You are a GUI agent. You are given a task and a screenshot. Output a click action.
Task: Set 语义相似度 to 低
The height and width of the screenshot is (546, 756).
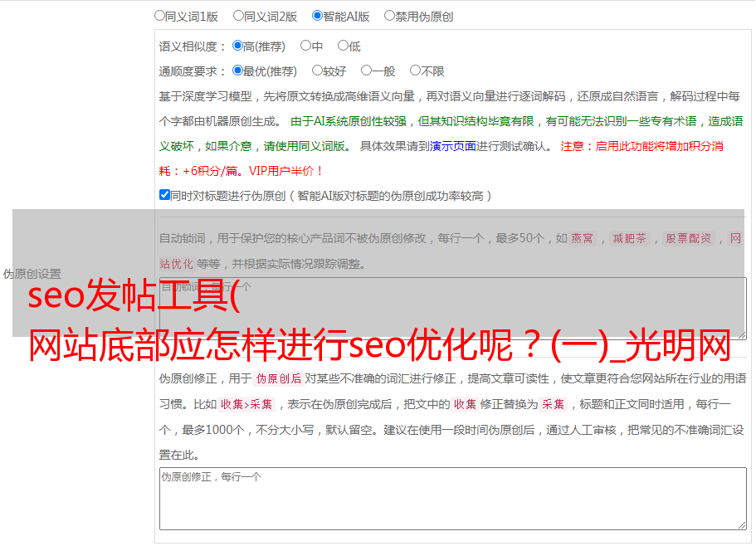pos(343,46)
